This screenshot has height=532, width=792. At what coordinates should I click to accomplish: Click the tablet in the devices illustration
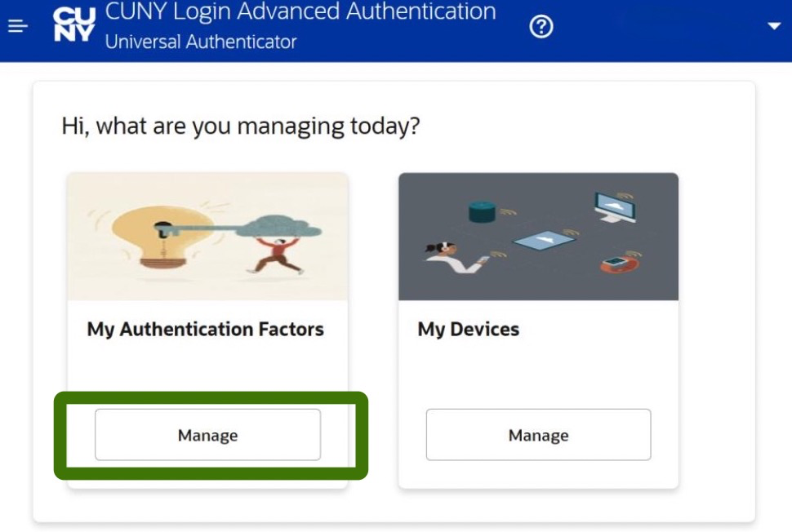[544, 239]
